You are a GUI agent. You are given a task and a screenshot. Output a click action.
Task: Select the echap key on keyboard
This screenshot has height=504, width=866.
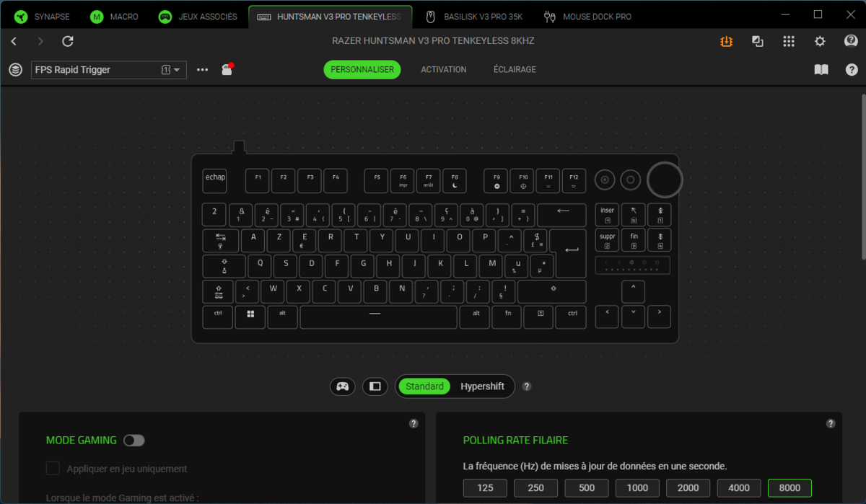215,180
